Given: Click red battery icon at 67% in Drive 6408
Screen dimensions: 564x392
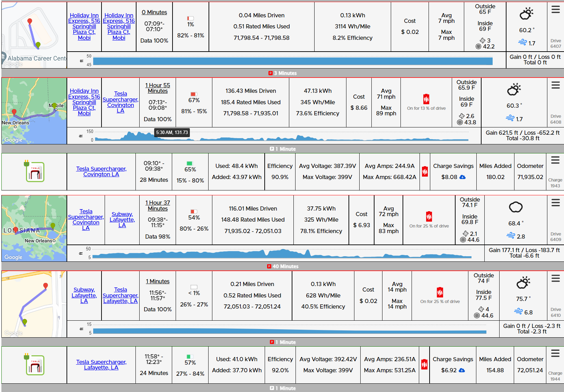Looking at the screenshot, I should (x=194, y=94).
